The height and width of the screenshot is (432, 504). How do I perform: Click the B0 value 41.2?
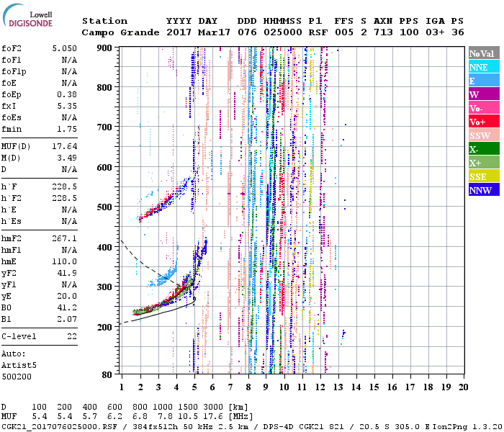67,307
